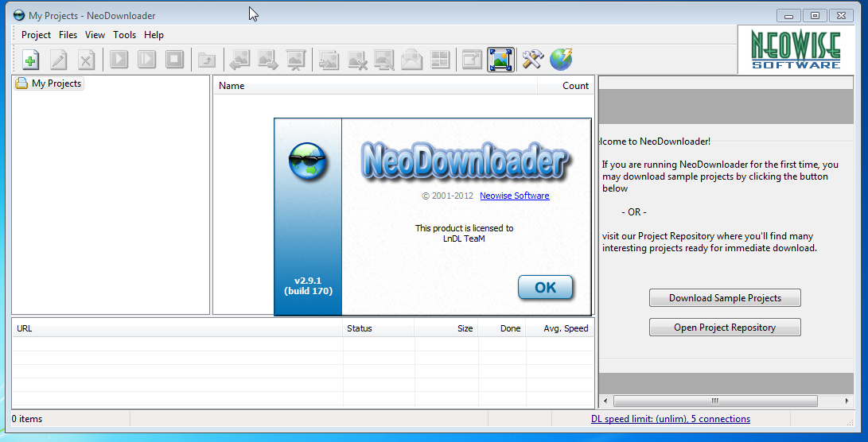Minimize the NeoDownloader window

[x=789, y=15]
